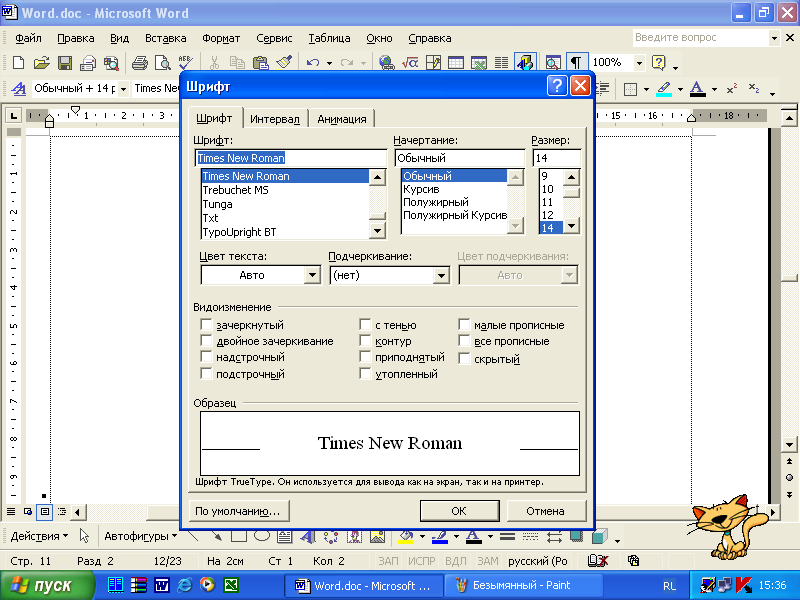Click the Document Map magnifier icon
Image resolution: width=800 pixels, height=600 pixels.
(x=553, y=63)
